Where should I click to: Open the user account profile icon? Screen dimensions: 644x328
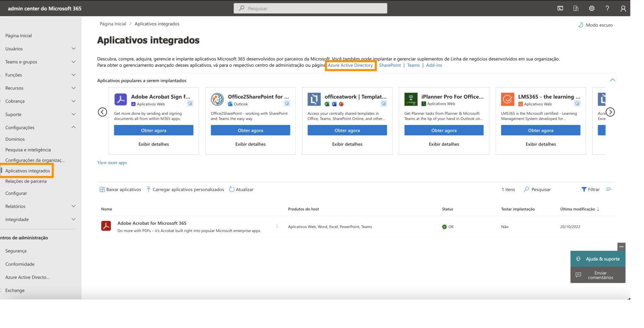tap(623, 8)
